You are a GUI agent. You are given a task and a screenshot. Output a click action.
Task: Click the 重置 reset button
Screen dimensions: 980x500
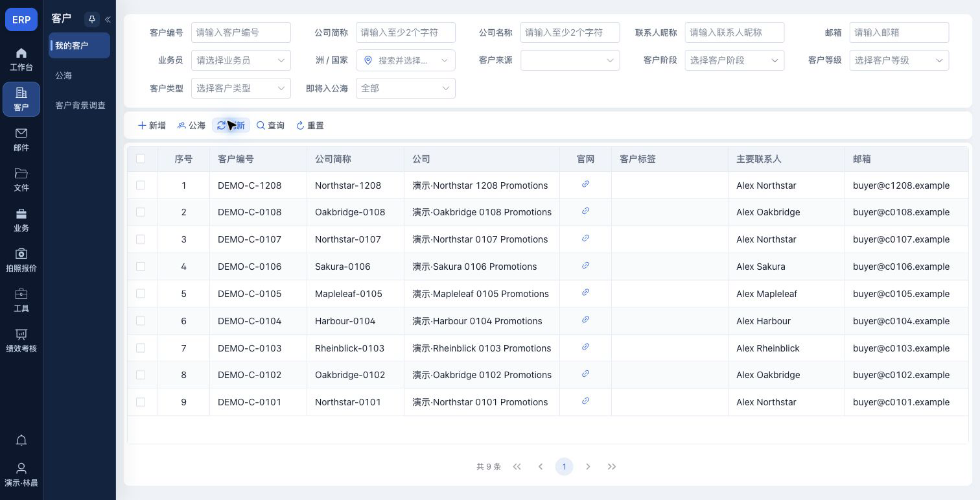[310, 125]
